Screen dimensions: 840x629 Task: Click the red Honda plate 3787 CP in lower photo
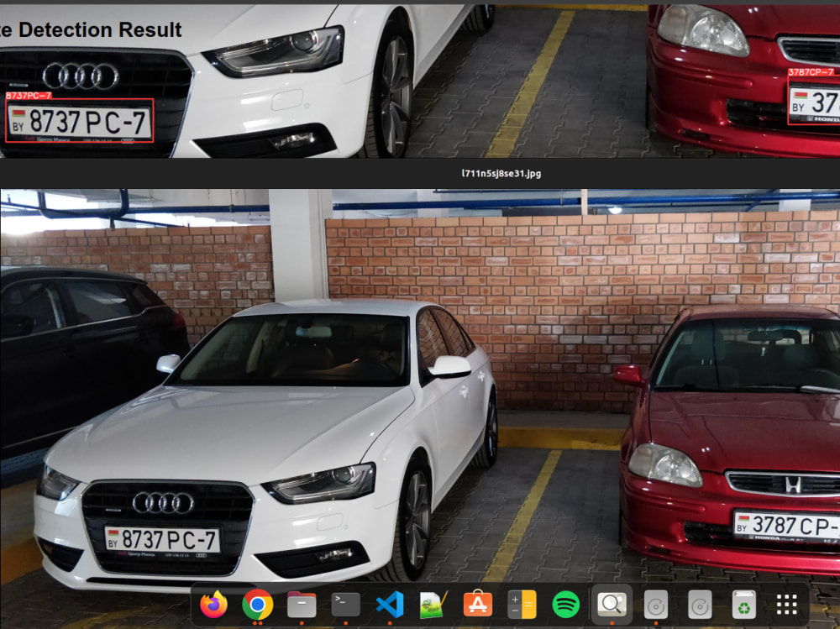coord(786,525)
